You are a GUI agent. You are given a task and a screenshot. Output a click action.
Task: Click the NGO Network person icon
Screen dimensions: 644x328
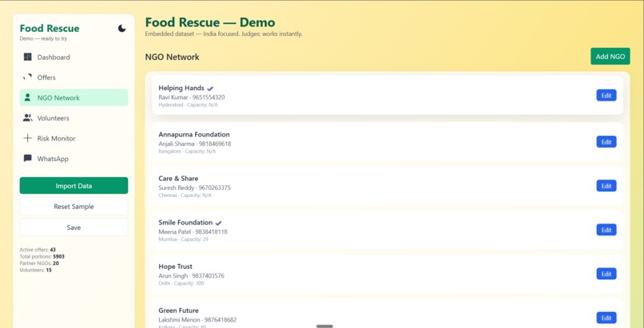(x=27, y=97)
